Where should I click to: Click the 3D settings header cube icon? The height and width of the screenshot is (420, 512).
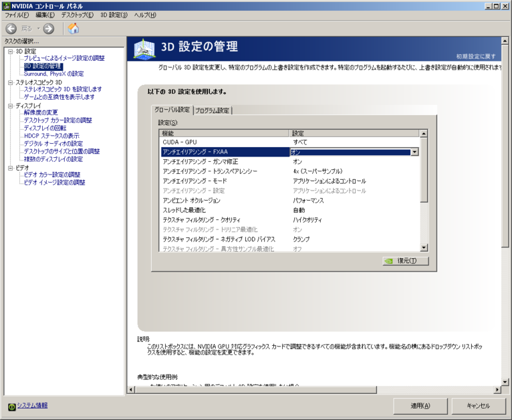pyautogui.click(x=145, y=49)
